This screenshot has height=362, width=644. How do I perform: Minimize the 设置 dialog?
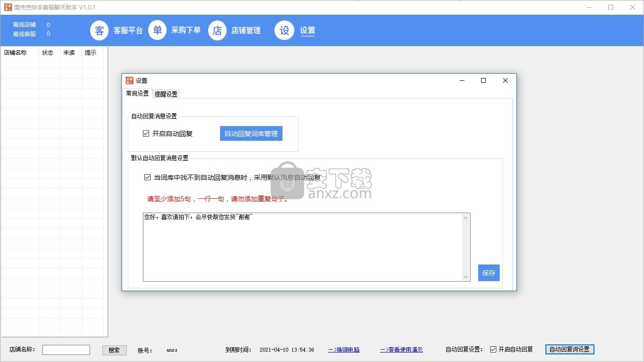462,80
